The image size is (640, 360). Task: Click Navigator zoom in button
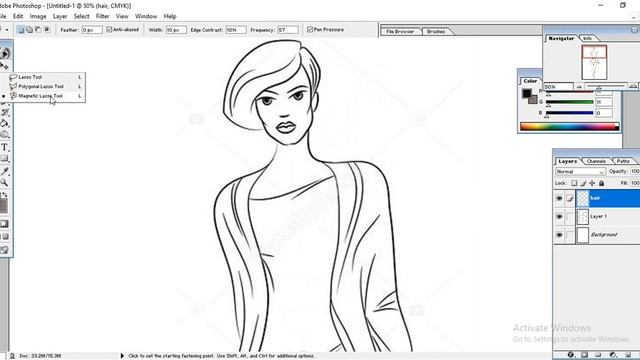tap(633, 87)
